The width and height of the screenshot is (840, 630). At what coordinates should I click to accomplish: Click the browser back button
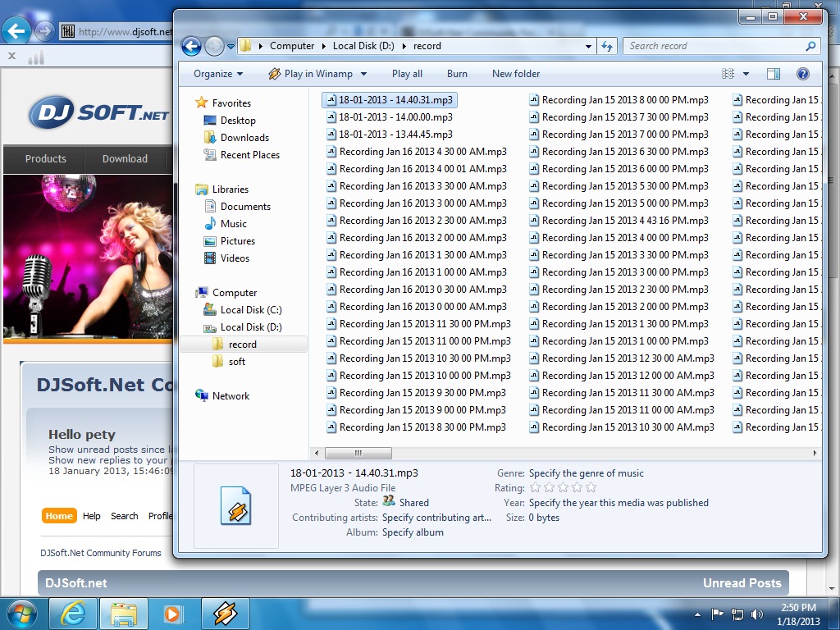coord(16,31)
